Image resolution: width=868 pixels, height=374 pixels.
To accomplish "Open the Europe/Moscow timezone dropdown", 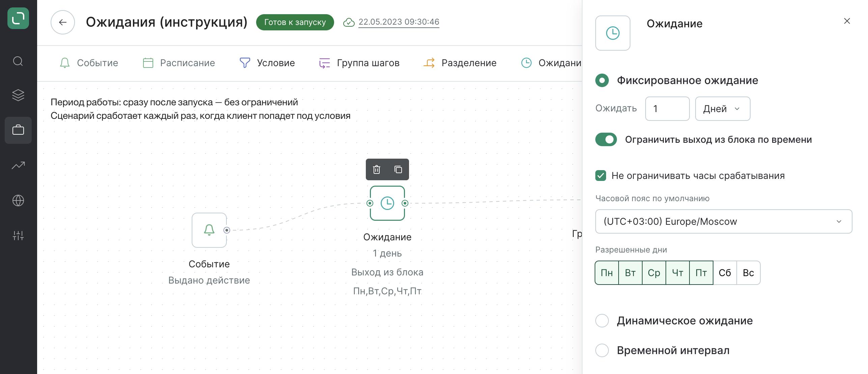I will (724, 221).
